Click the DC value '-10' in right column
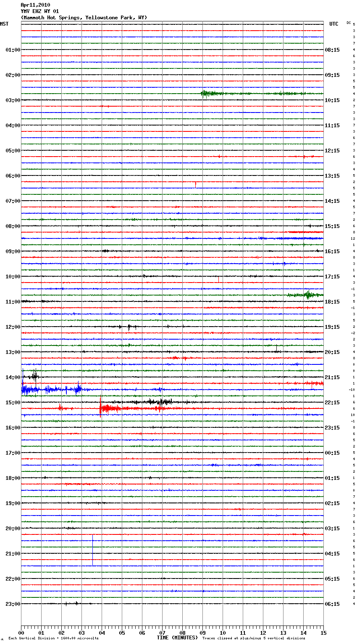Screen dimensions: 357x644 (x=352, y=390)
